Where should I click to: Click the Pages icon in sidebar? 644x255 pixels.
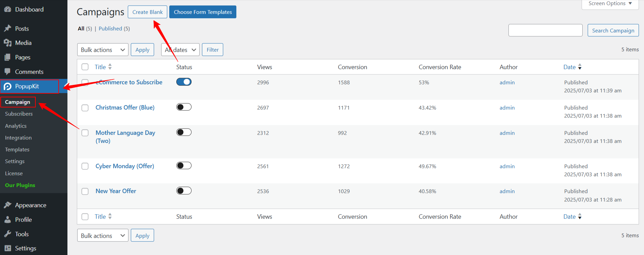click(7, 57)
